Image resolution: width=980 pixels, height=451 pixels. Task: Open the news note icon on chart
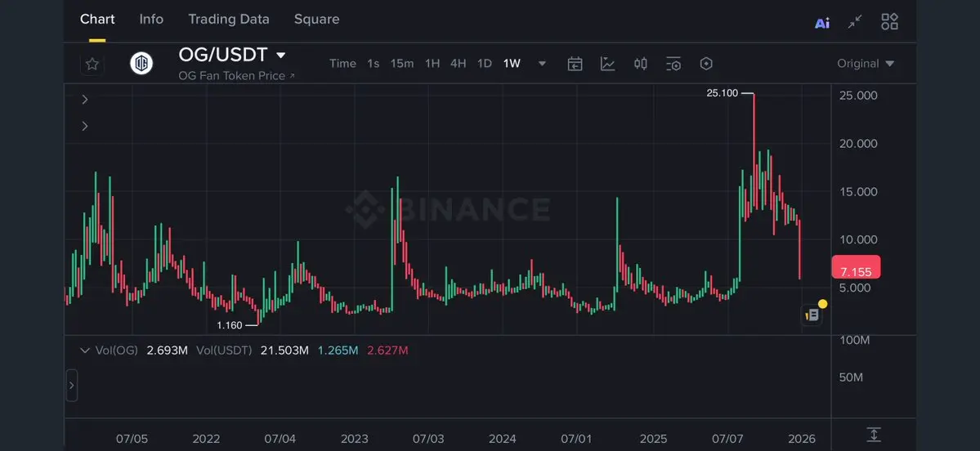[x=812, y=315]
